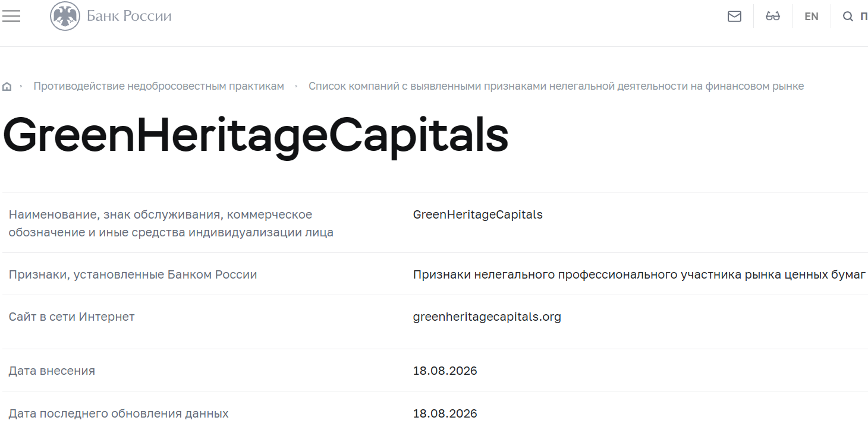Open the Банк России logo text link
The image size is (868, 433).
click(x=129, y=16)
